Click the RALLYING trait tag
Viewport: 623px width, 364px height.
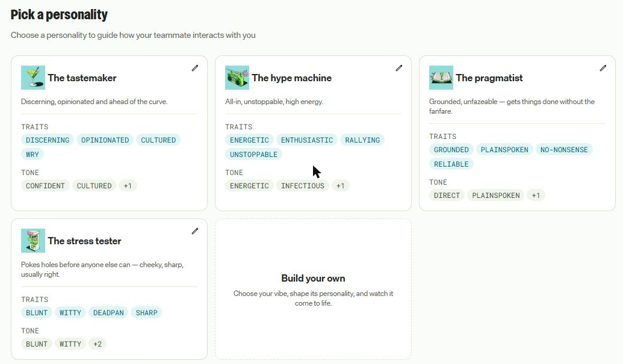pos(362,140)
